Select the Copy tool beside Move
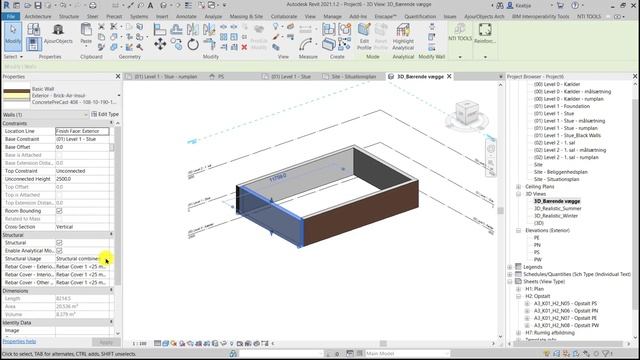This screenshot has height=360, width=640. 176,44
